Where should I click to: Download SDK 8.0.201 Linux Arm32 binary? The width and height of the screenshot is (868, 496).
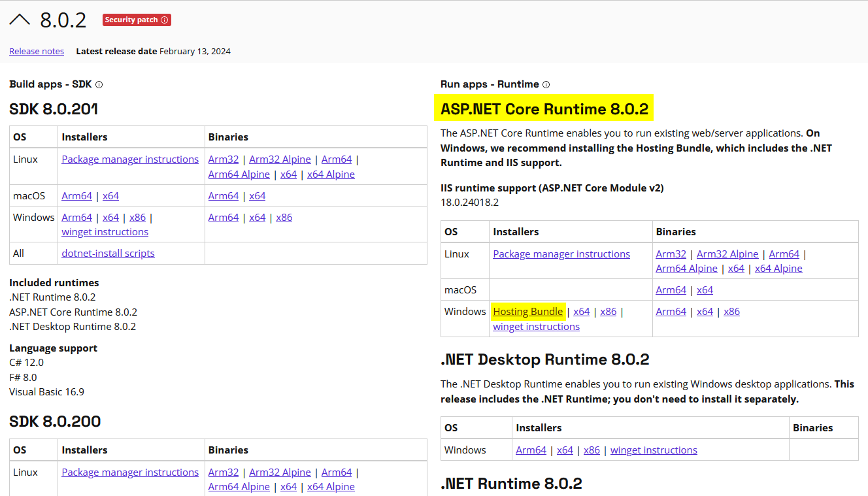pos(224,159)
